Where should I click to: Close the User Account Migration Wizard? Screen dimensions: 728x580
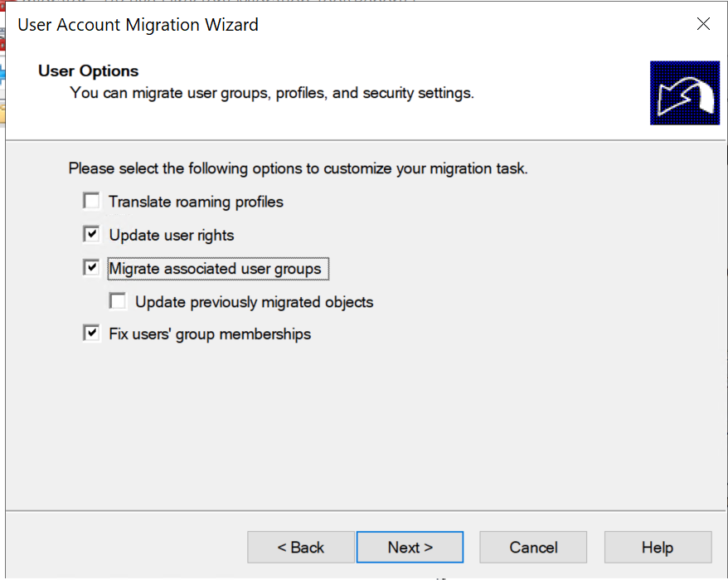703,24
